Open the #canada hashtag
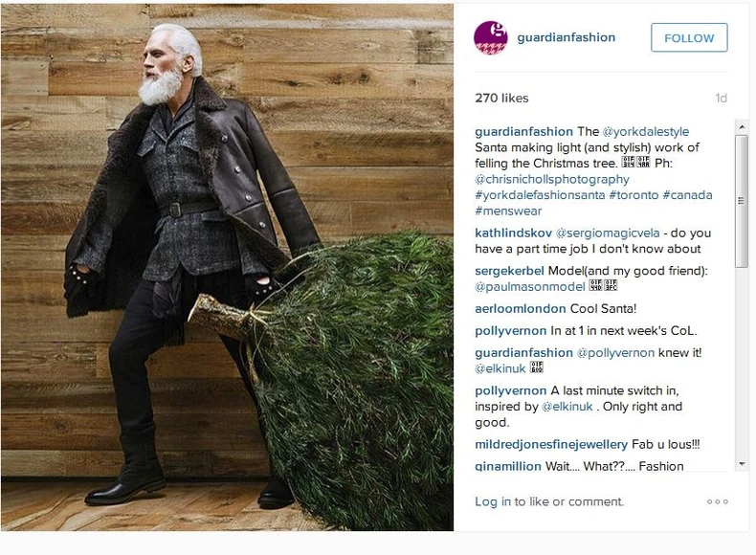The width and height of the screenshot is (756, 555). coord(687,195)
